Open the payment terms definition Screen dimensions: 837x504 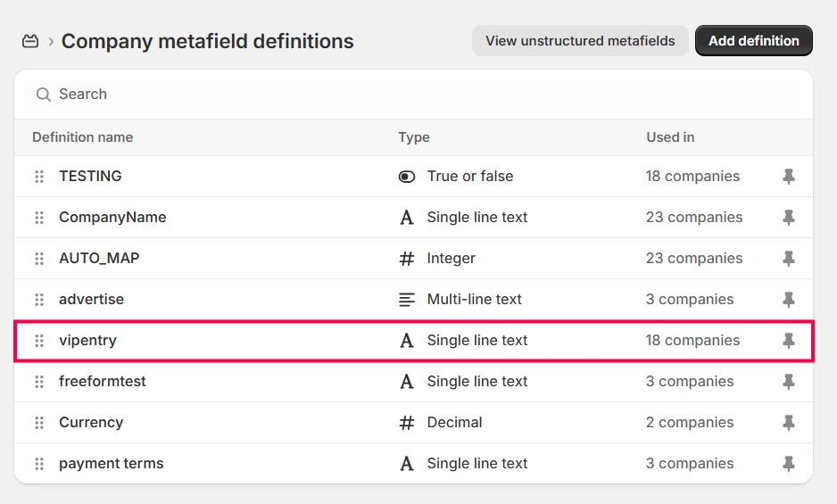(111, 464)
